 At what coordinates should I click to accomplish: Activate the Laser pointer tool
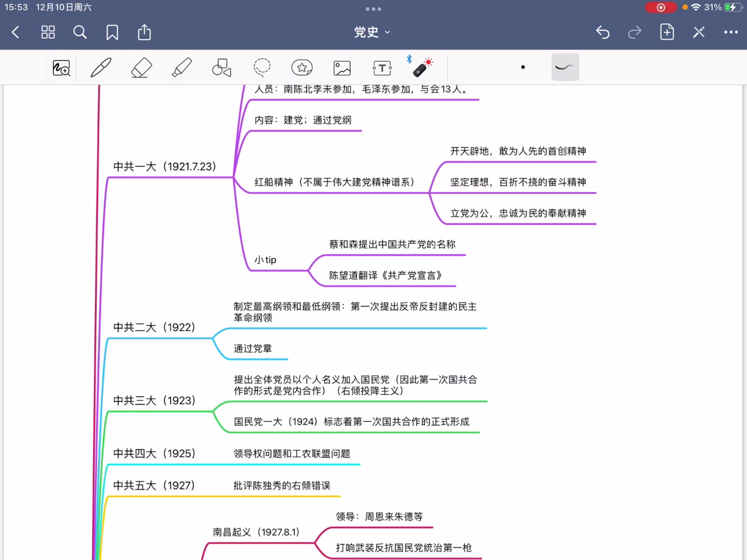click(421, 67)
